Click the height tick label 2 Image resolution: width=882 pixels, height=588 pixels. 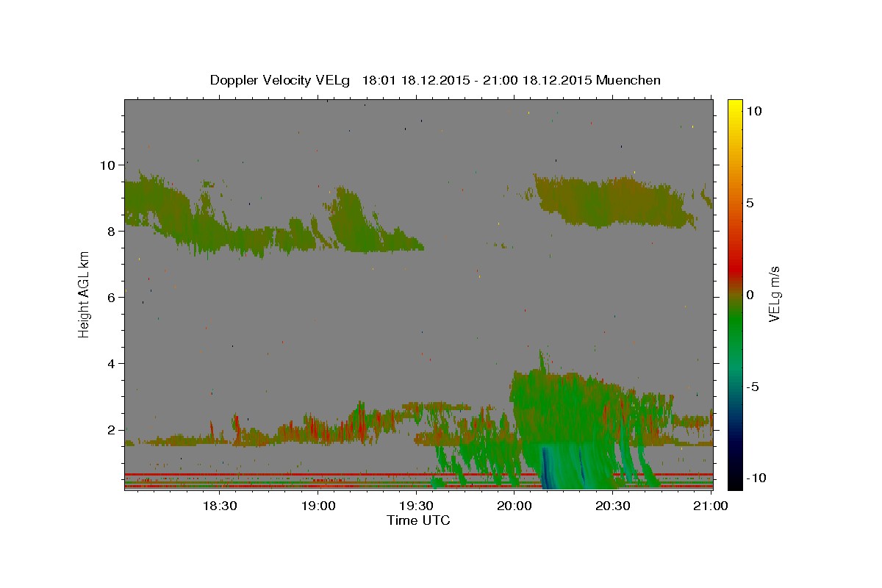click(x=112, y=429)
